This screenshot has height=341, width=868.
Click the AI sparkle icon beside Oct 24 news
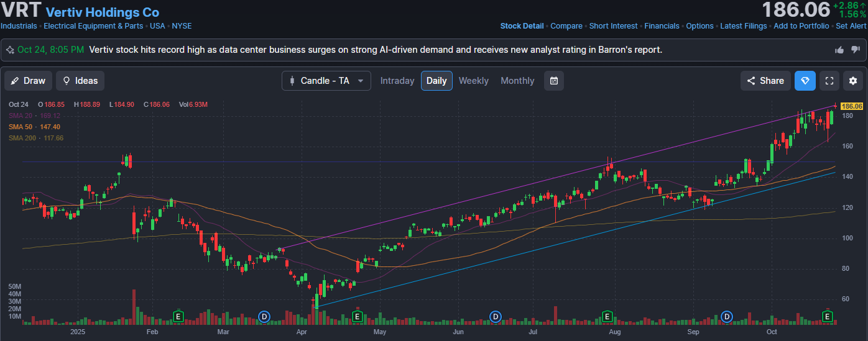(10, 50)
